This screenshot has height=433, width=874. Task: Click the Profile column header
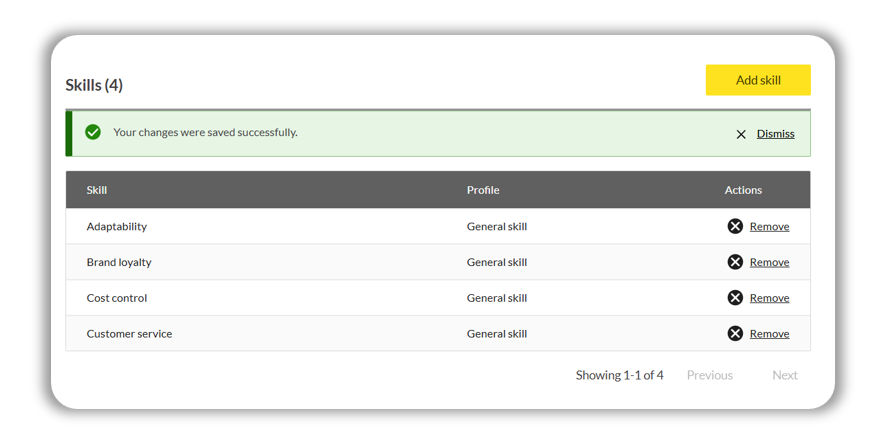(x=483, y=190)
